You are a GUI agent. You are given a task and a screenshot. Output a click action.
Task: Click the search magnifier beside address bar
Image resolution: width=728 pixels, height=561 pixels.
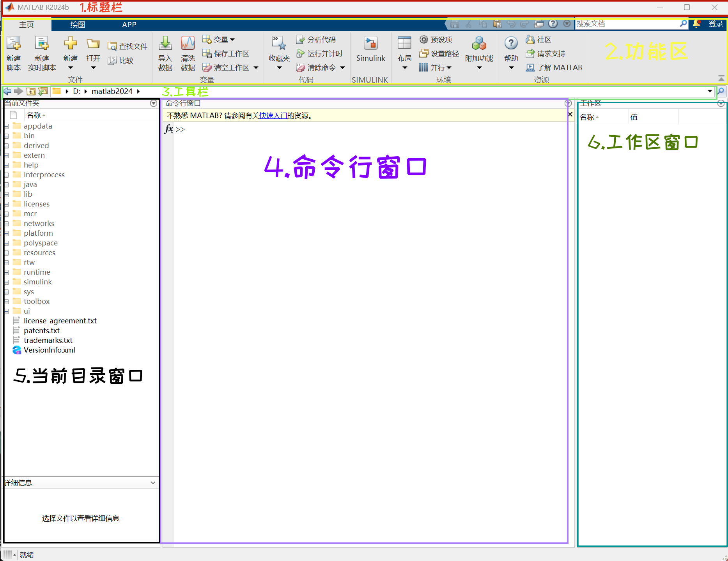721,91
